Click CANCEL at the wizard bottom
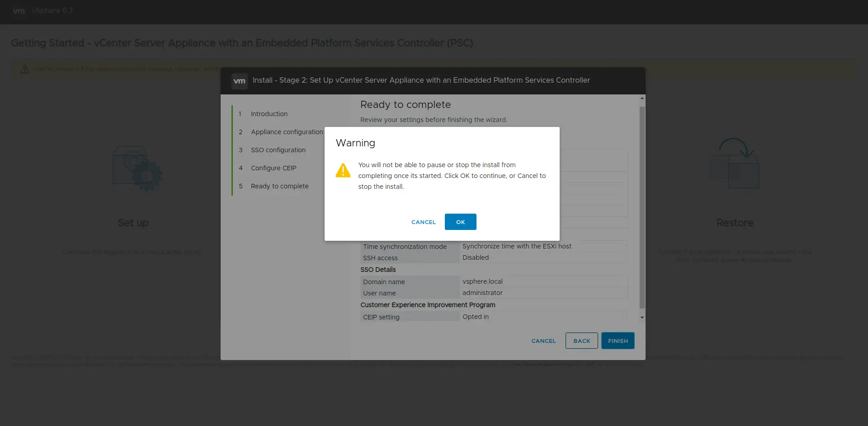868x426 pixels. pyautogui.click(x=543, y=341)
